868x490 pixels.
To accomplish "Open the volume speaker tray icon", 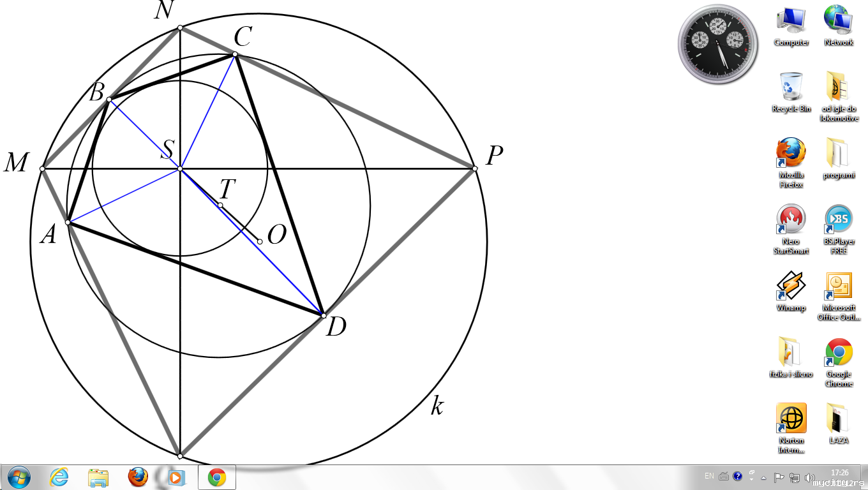I will pos(810,477).
